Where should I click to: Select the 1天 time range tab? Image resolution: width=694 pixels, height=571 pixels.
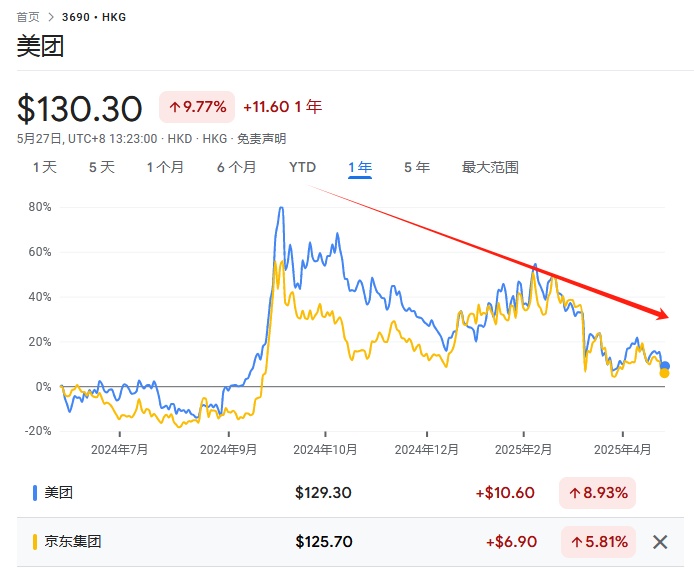pyautogui.click(x=45, y=167)
